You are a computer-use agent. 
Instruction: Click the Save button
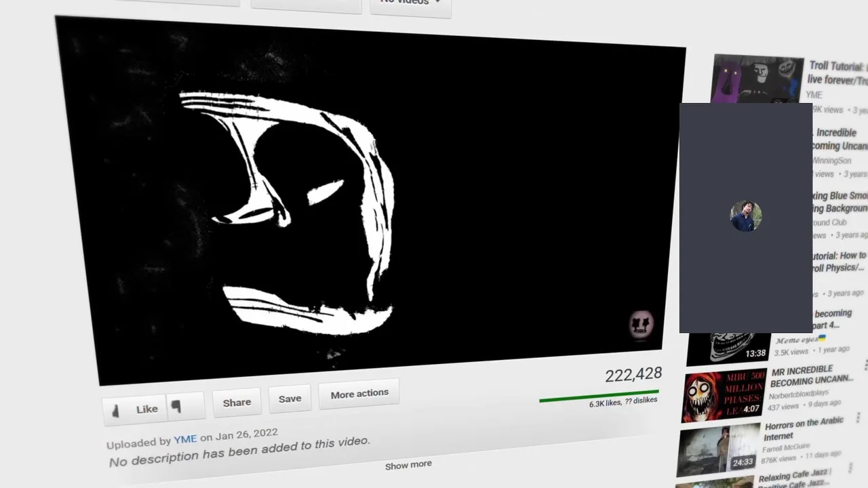point(290,399)
